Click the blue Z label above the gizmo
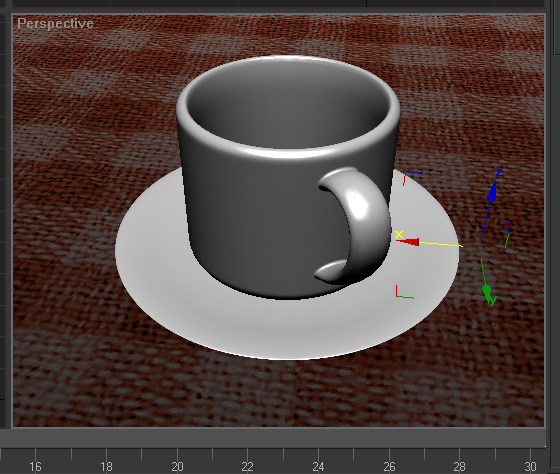 coord(499,173)
